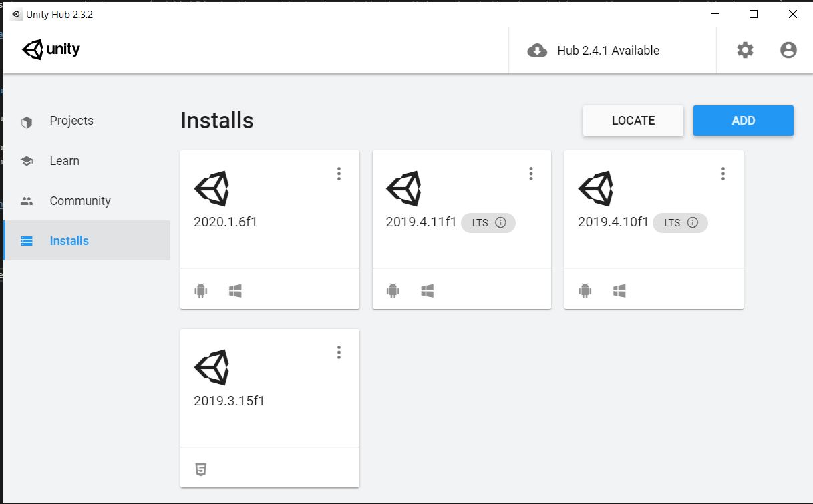
Task: Open options menu for 2019.4.11f1
Action: pyautogui.click(x=531, y=174)
